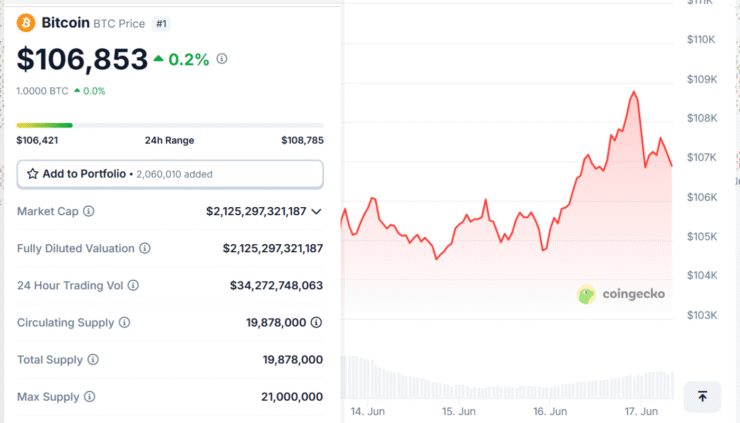
Task: Click the 17. Jun date on chart axis
Action: (641, 411)
